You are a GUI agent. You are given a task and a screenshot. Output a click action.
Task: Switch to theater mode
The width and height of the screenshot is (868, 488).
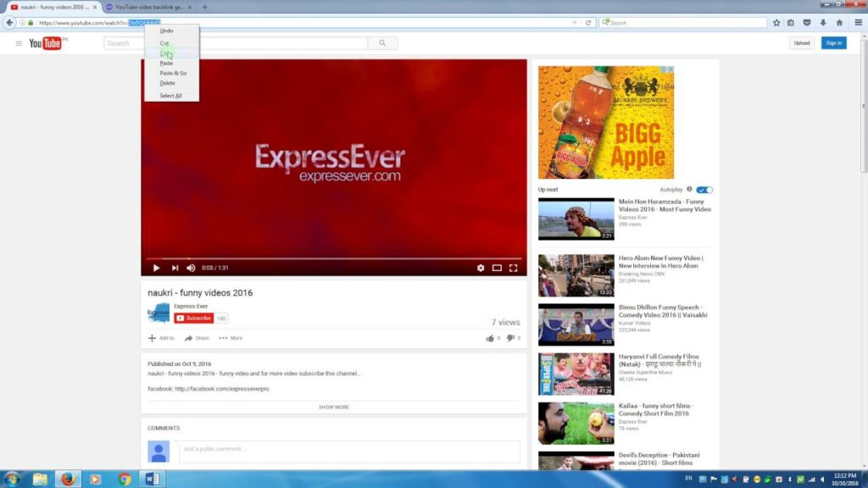497,268
